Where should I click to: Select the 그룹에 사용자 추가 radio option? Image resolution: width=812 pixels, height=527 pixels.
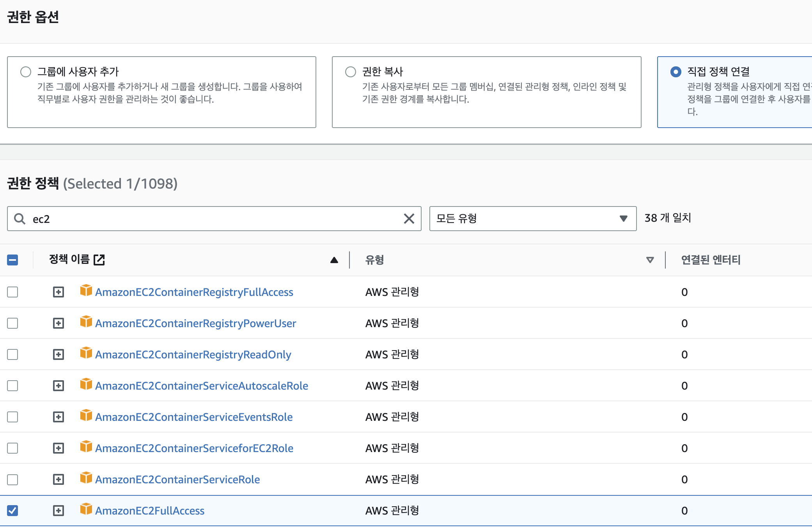point(26,72)
